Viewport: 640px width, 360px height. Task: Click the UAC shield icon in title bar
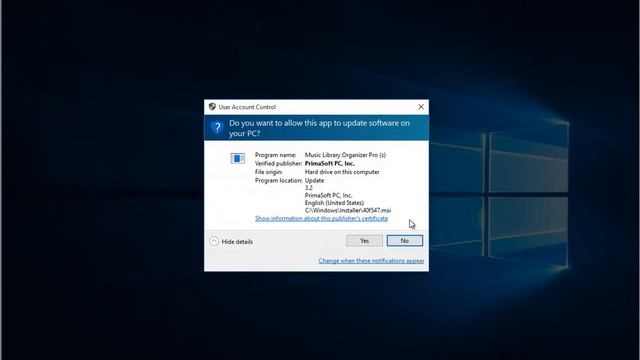[212, 107]
